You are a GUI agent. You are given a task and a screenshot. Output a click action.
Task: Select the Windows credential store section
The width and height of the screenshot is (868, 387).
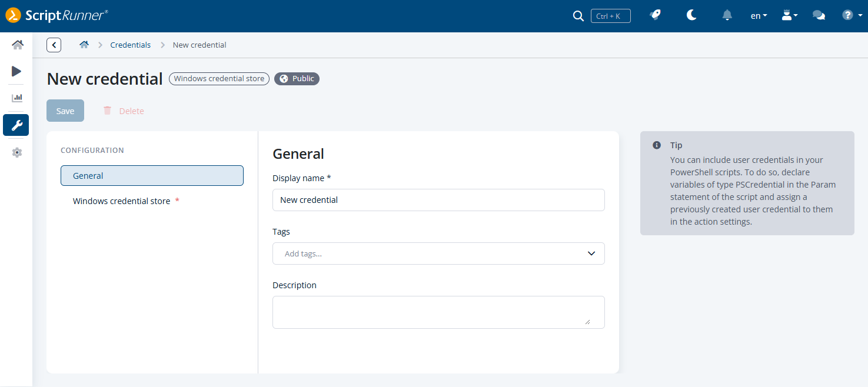(152, 201)
